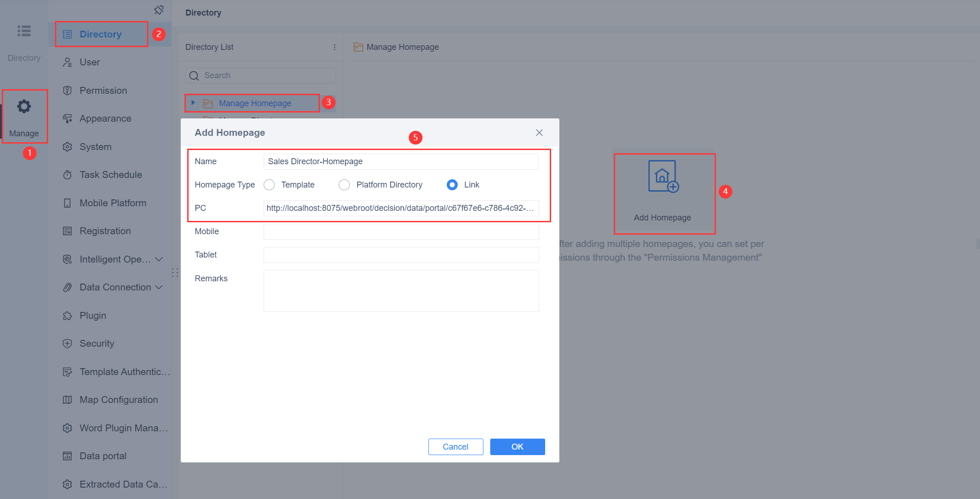980x499 pixels.
Task: Open the Task Schedule panel
Action: (x=110, y=174)
